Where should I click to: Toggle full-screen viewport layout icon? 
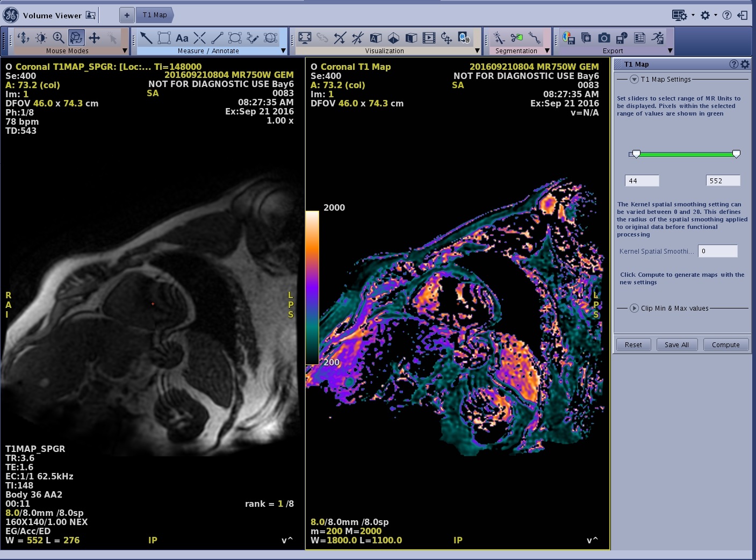pos(305,38)
